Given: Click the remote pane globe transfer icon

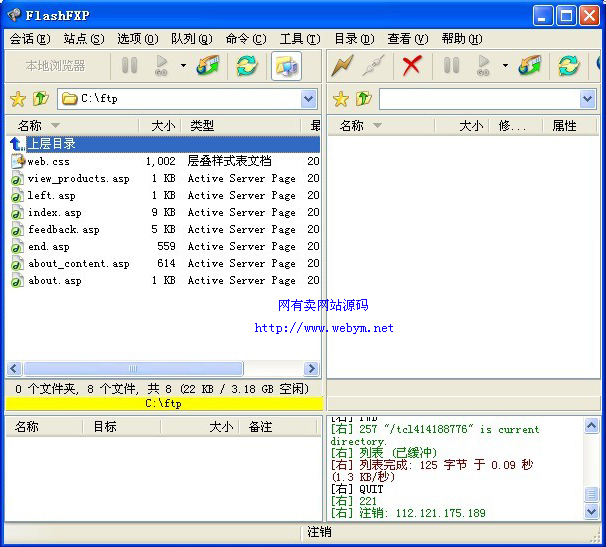Looking at the screenshot, I should pos(530,65).
